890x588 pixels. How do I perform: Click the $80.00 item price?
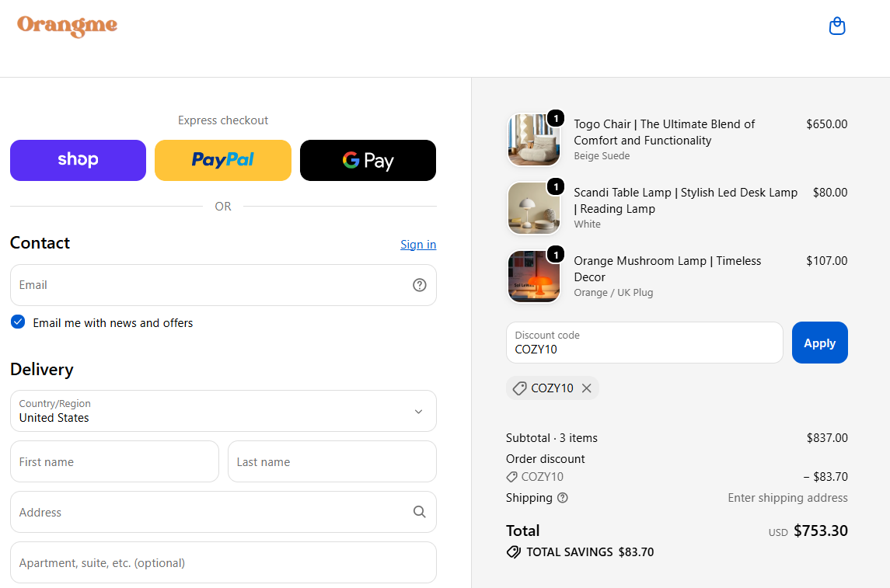830,193
